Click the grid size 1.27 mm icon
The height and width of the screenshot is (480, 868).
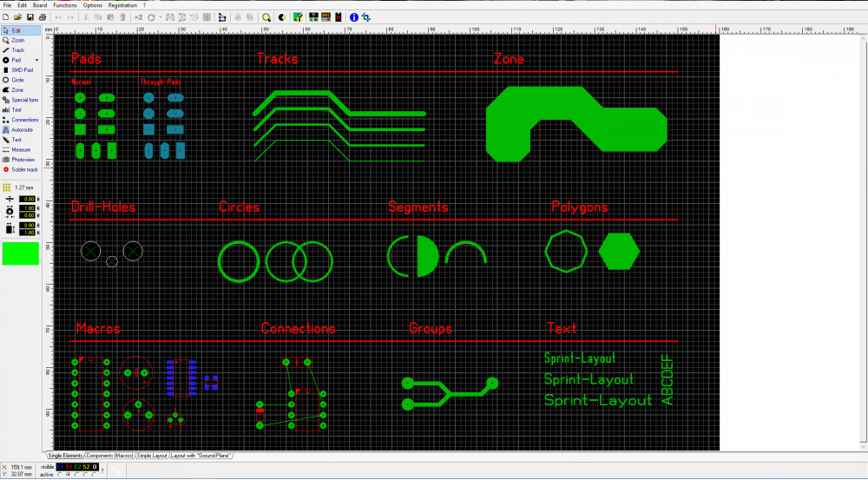[7, 187]
